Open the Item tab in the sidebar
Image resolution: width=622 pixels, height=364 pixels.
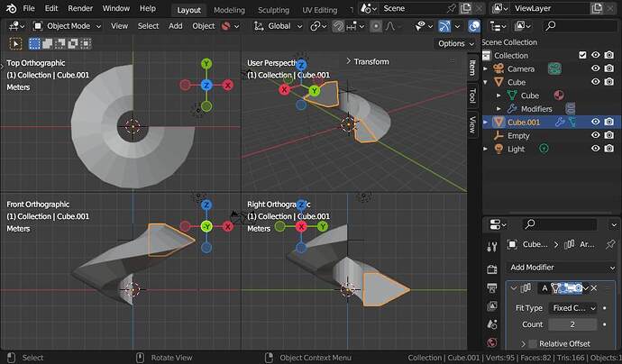[472, 68]
